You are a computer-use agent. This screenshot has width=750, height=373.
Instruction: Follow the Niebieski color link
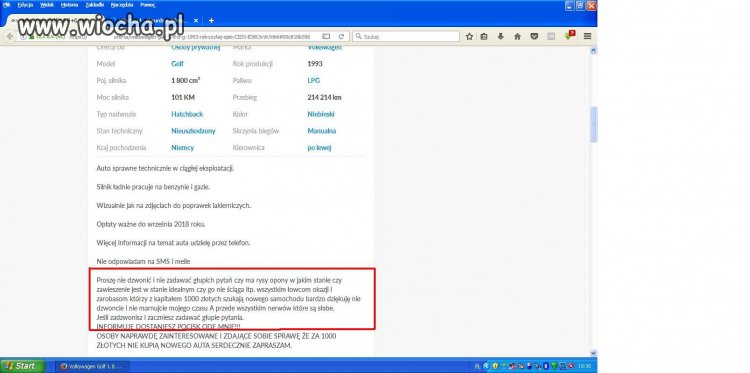tap(321, 114)
